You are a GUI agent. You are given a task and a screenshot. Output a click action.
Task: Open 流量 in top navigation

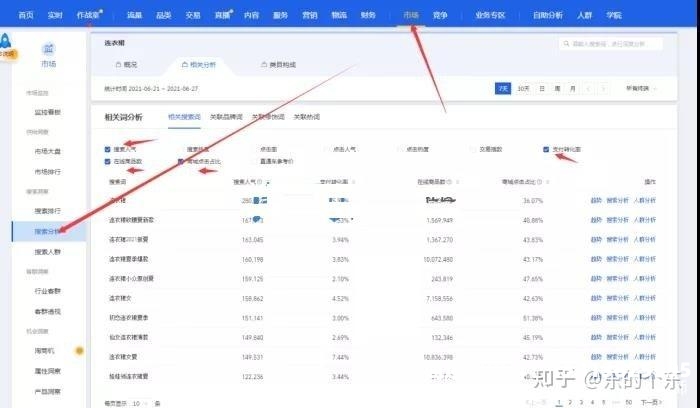134,15
